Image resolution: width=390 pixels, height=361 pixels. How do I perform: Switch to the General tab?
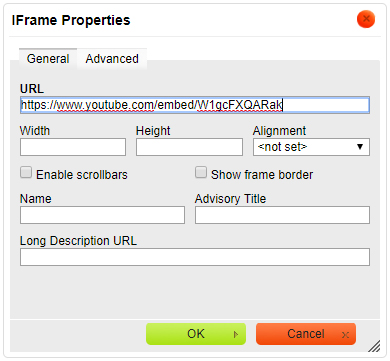coord(48,59)
